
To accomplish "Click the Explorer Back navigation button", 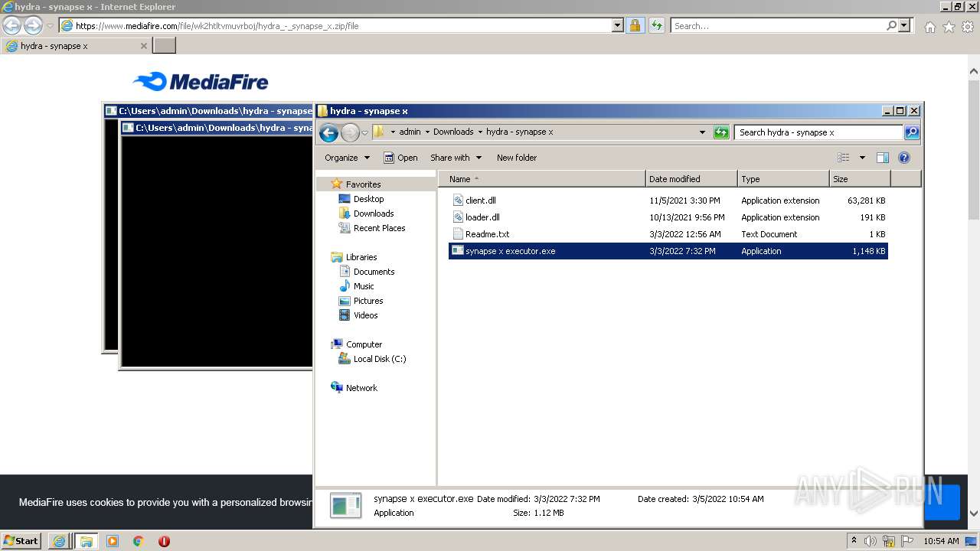I will click(328, 132).
